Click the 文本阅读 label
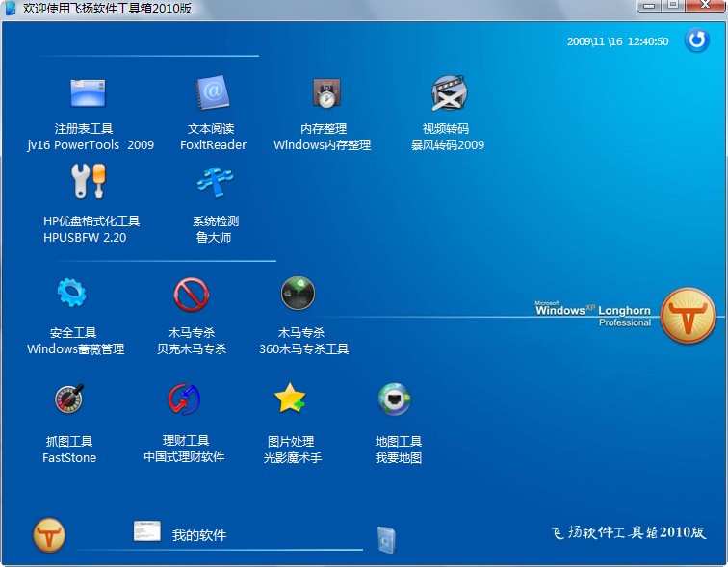 (211, 129)
